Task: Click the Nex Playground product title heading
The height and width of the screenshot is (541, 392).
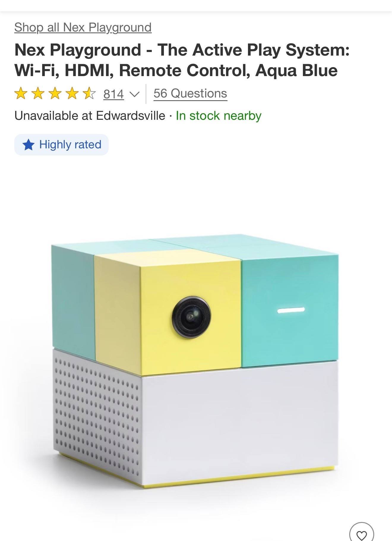Action: pos(182,60)
